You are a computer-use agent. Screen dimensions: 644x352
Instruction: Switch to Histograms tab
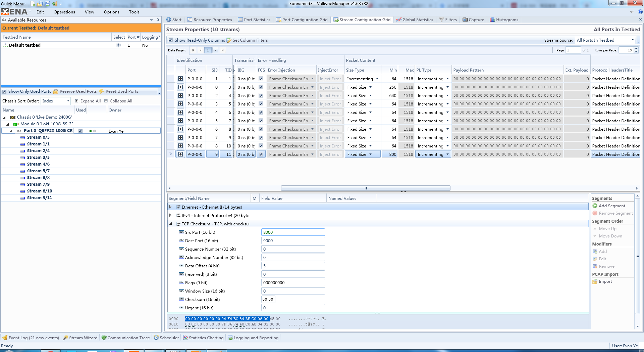tap(504, 20)
